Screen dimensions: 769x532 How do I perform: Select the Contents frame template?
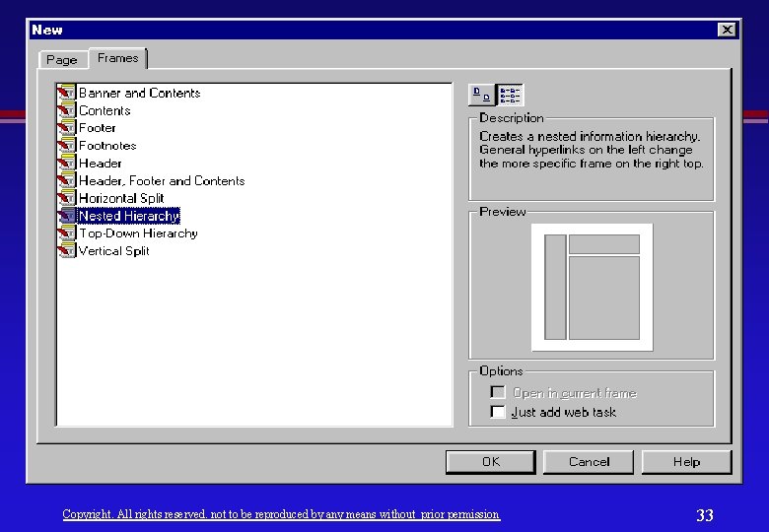(105, 110)
